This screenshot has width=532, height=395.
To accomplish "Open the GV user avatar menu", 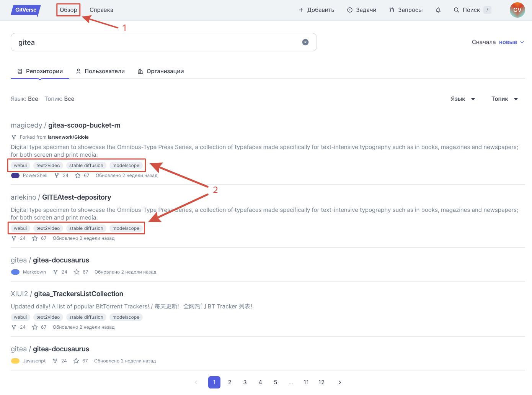I will tap(517, 10).
